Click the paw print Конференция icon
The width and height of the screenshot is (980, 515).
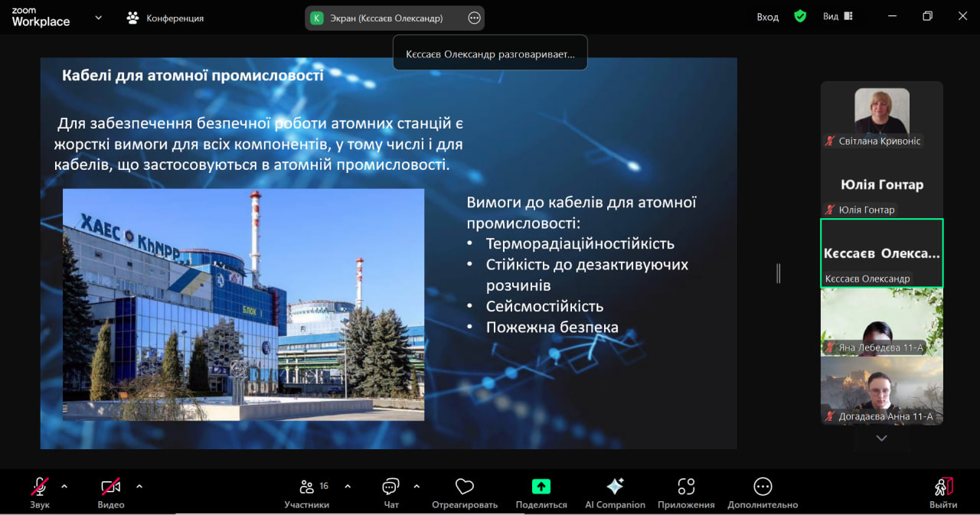coord(133,18)
